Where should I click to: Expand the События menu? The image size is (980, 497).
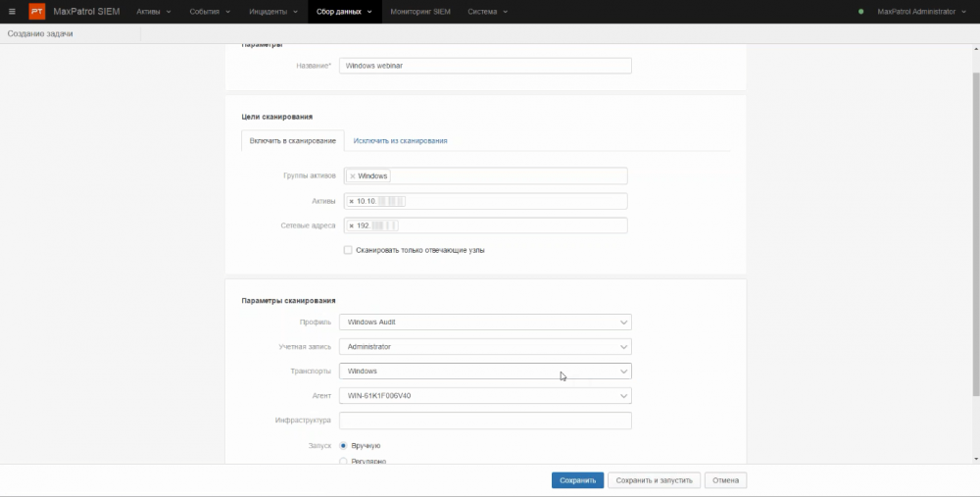pos(210,11)
